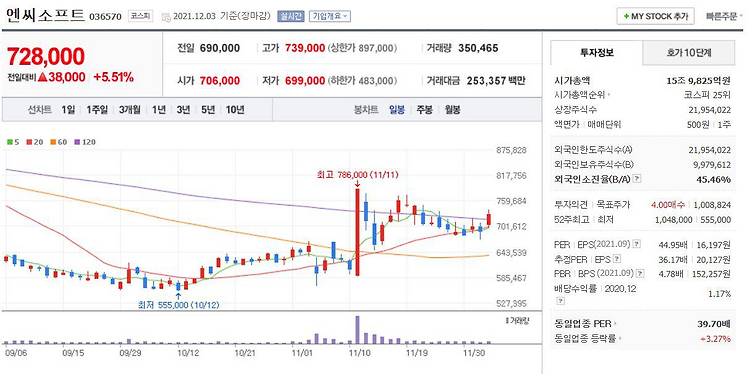The width and height of the screenshot is (750, 374).
Task: Add stock via MY STOCK 추가 button
Action: coord(655,16)
